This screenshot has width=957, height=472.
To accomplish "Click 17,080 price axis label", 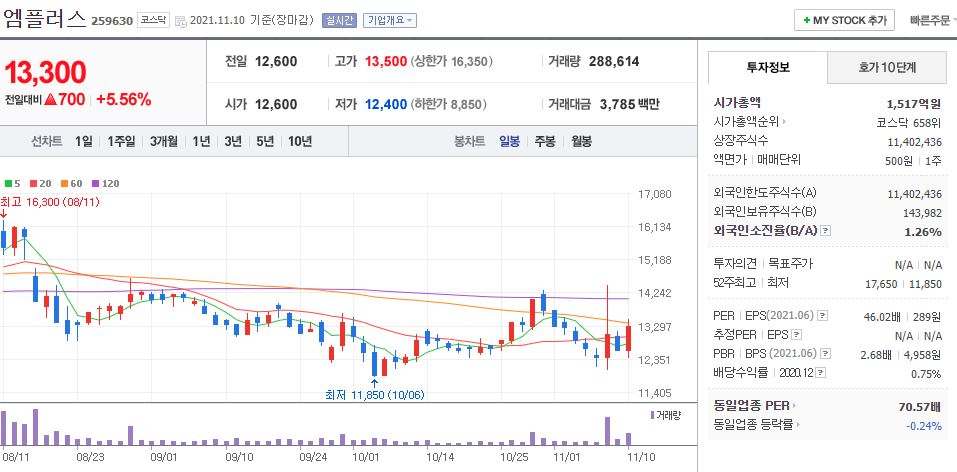I will coord(654,194).
